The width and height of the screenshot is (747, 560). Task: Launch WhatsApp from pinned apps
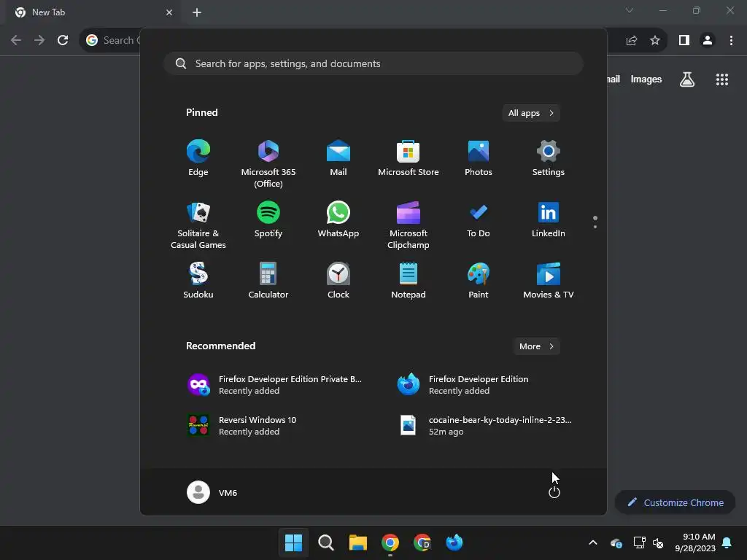pyautogui.click(x=338, y=220)
